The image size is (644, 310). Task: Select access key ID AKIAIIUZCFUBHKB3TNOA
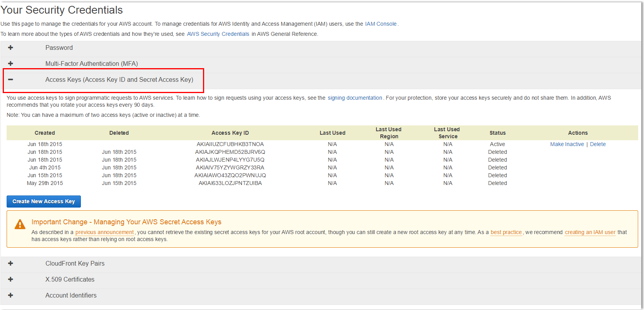click(230, 144)
